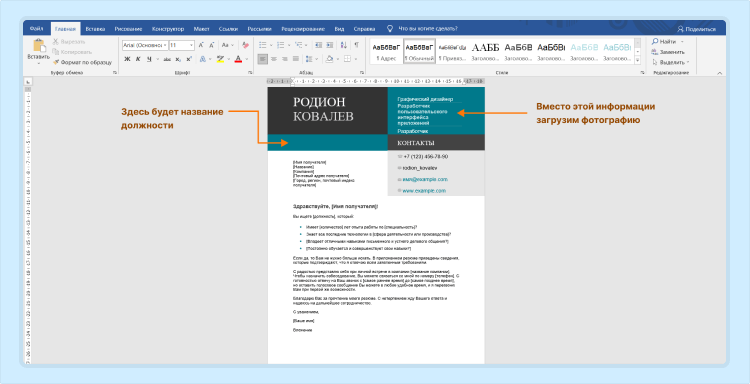The height and width of the screenshot is (384, 750).
Task: Click the increase indent icon
Action: [x=330, y=45]
